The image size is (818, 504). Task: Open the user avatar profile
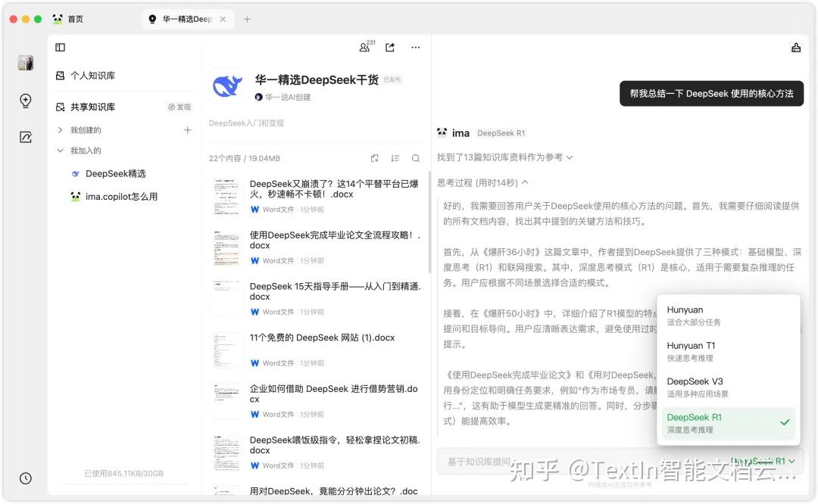click(26, 63)
